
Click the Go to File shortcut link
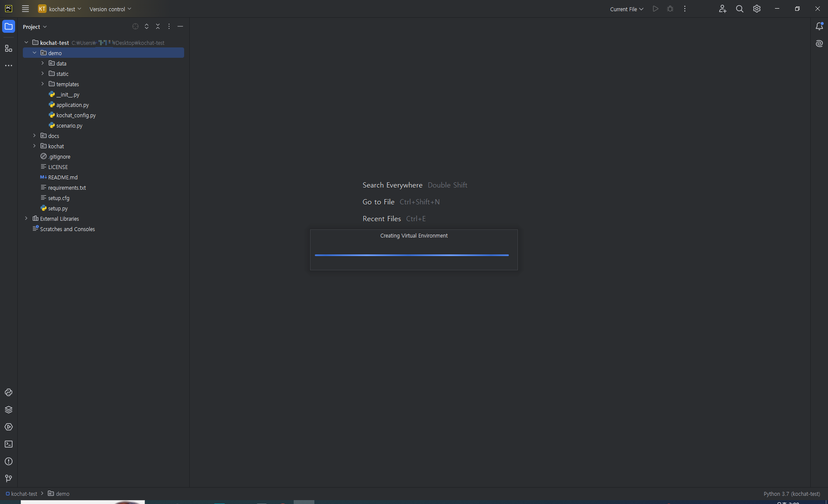pos(378,201)
